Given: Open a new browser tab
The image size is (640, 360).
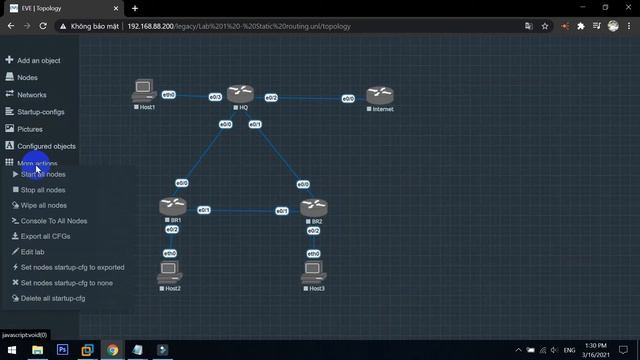Looking at the screenshot, I should point(135,8).
